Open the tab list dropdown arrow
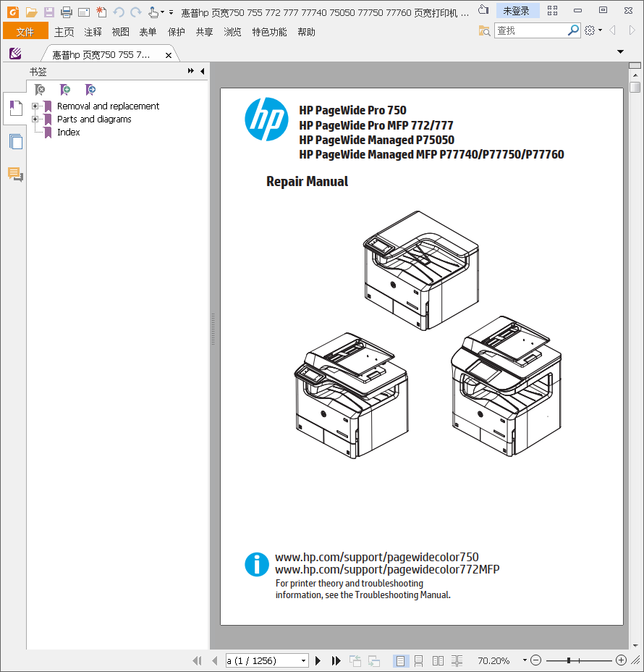Image resolution: width=644 pixels, height=672 pixels. 620,52
